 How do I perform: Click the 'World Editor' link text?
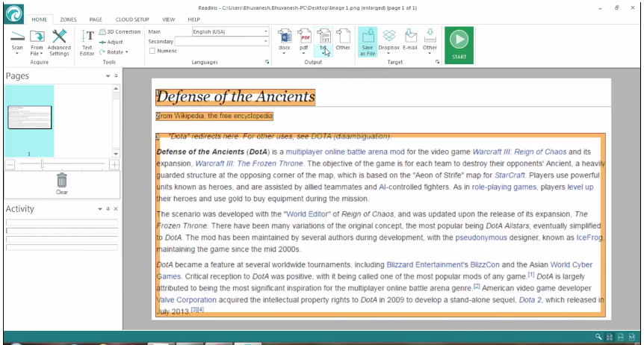point(308,214)
